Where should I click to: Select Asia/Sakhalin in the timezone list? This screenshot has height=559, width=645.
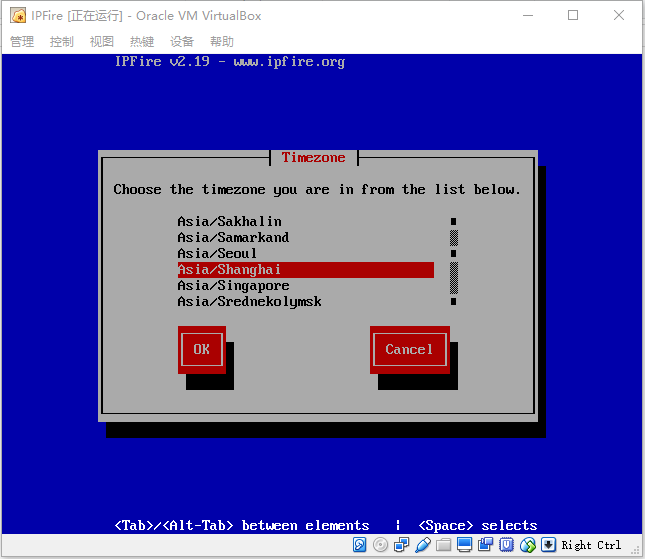coord(306,222)
